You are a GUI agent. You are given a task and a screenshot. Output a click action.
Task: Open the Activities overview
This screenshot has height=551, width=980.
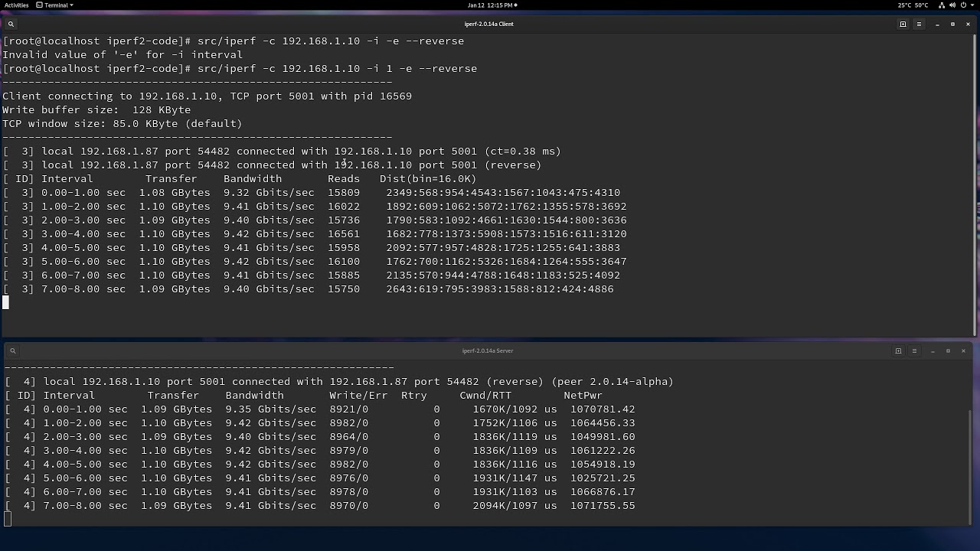point(16,5)
